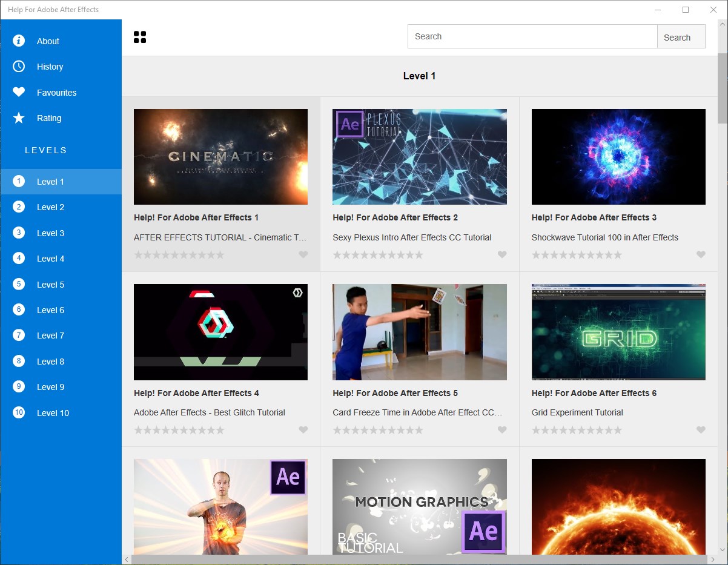
Task: Open the Level 10 section
Action: click(x=61, y=412)
